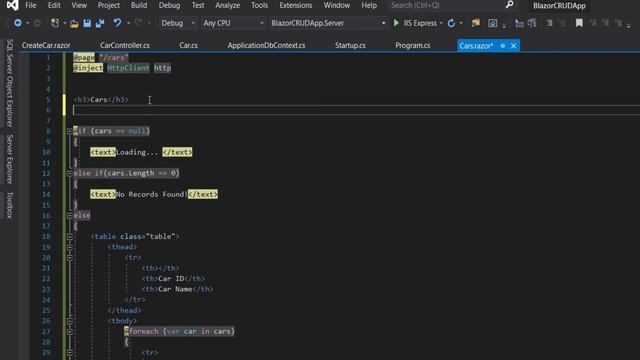The image size is (640, 360).
Task: Click the previous bookmark icon
Action: click(593, 23)
